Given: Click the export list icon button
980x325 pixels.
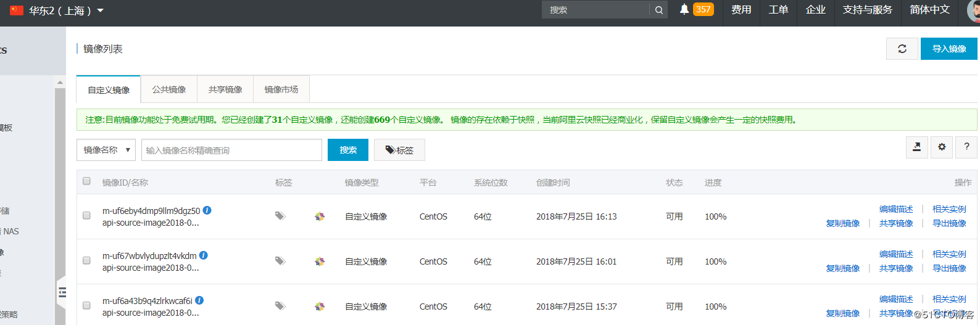Looking at the screenshot, I should 917,147.
